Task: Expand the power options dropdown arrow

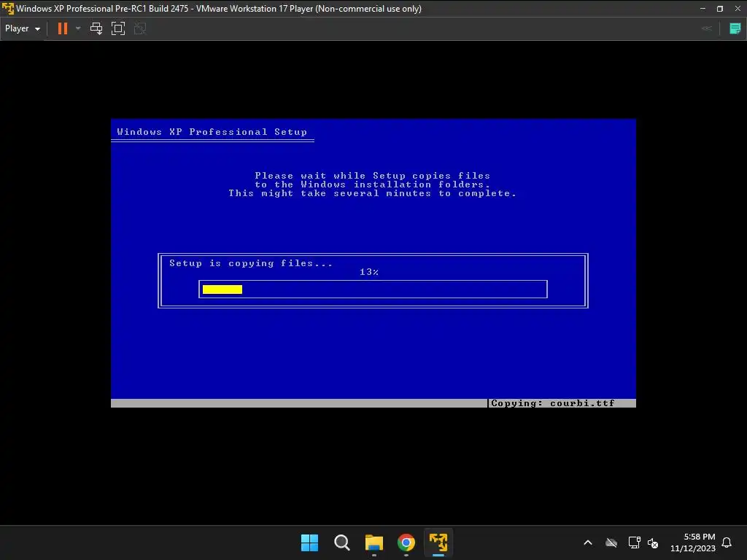Action: pos(78,28)
